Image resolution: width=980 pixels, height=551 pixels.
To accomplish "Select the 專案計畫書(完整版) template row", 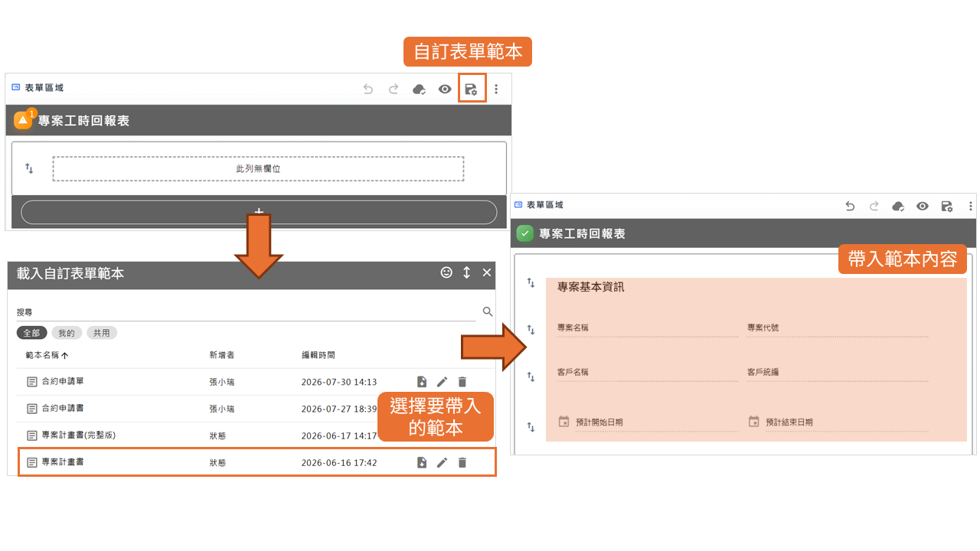I will click(256, 435).
